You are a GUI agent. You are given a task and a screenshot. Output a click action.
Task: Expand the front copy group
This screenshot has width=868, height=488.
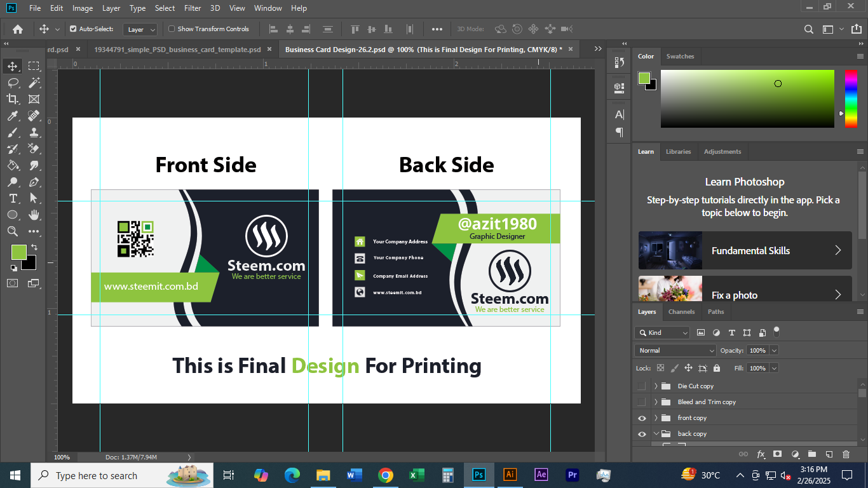pos(656,418)
